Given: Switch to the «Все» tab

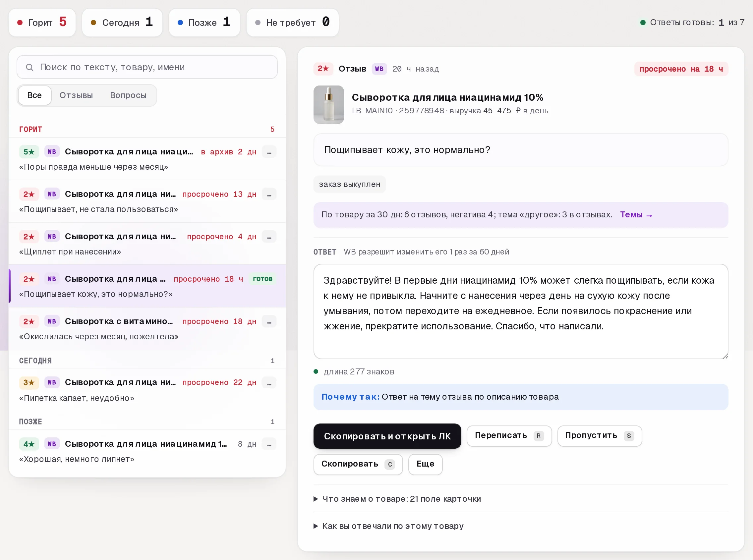Looking at the screenshot, I should click(x=34, y=95).
